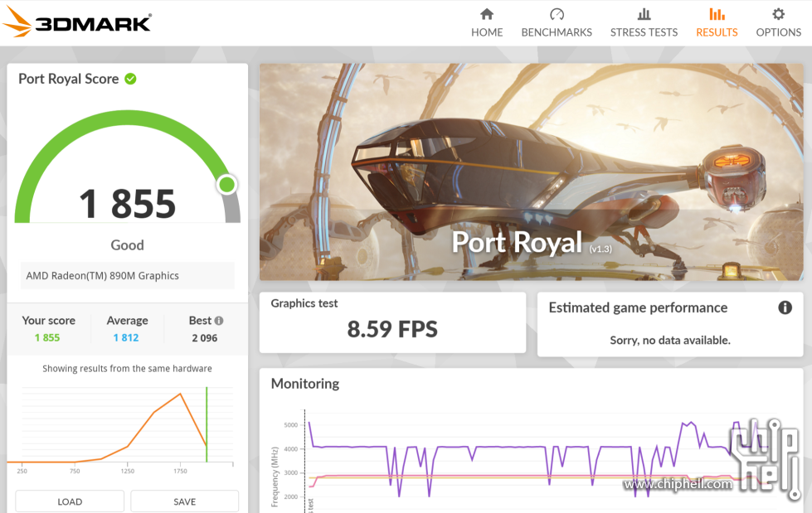Click the LOAD button

click(70, 501)
